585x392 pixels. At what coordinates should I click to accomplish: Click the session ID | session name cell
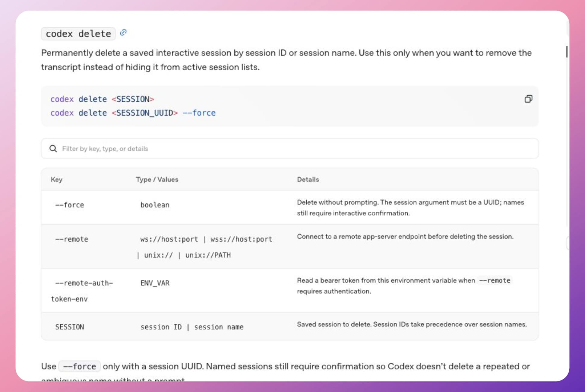192,327
